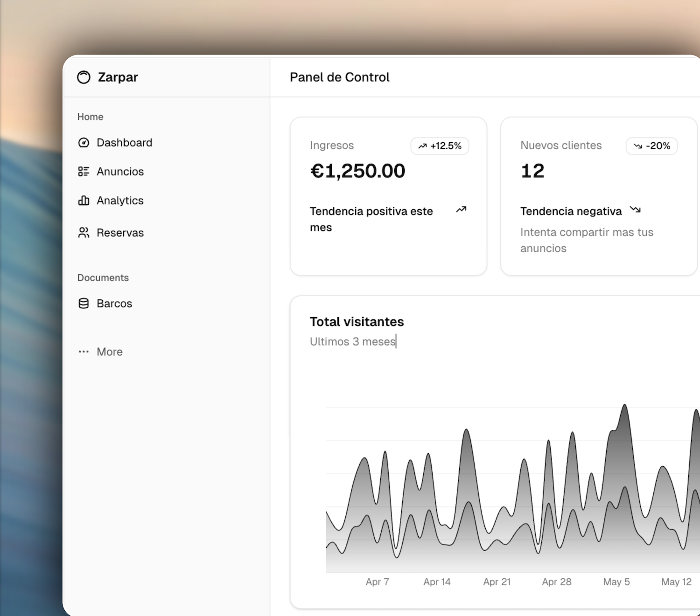The image size is (700, 616).
Task: Click the three-dot More icon
Action: tap(84, 352)
